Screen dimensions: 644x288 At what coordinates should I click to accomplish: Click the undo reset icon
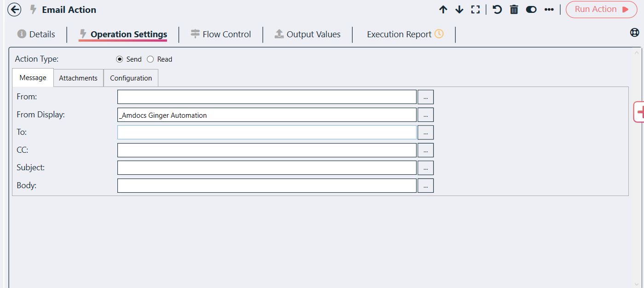pos(497,10)
